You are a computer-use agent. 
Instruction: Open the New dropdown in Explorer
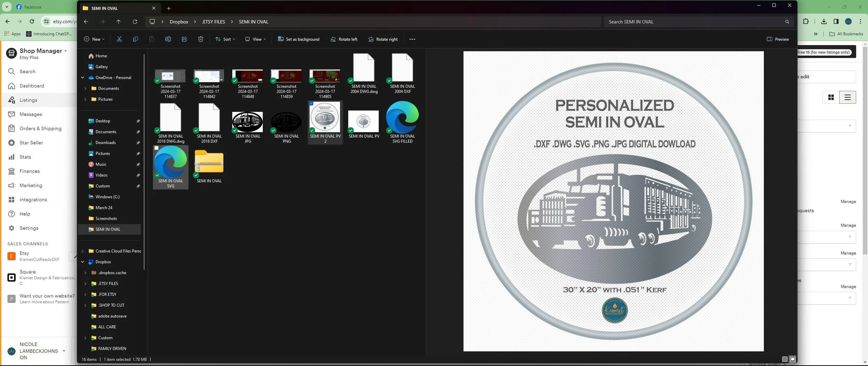94,39
